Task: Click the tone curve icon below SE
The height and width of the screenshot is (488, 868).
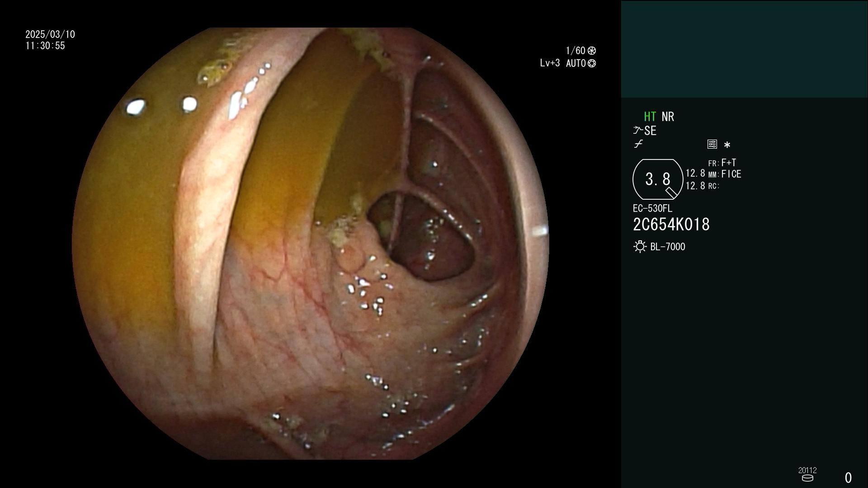Action: click(x=638, y=144)
